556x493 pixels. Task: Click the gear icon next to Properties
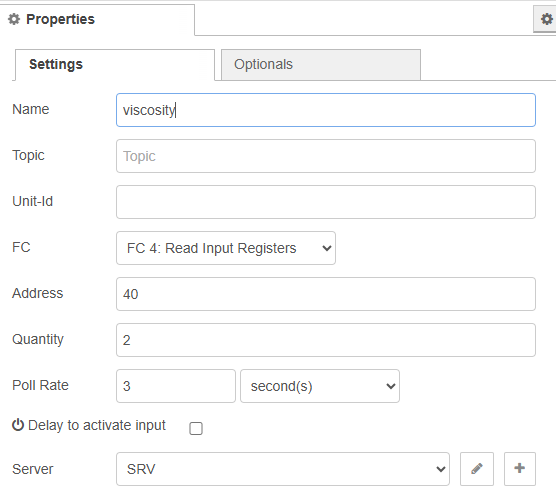tap(14, 19)
